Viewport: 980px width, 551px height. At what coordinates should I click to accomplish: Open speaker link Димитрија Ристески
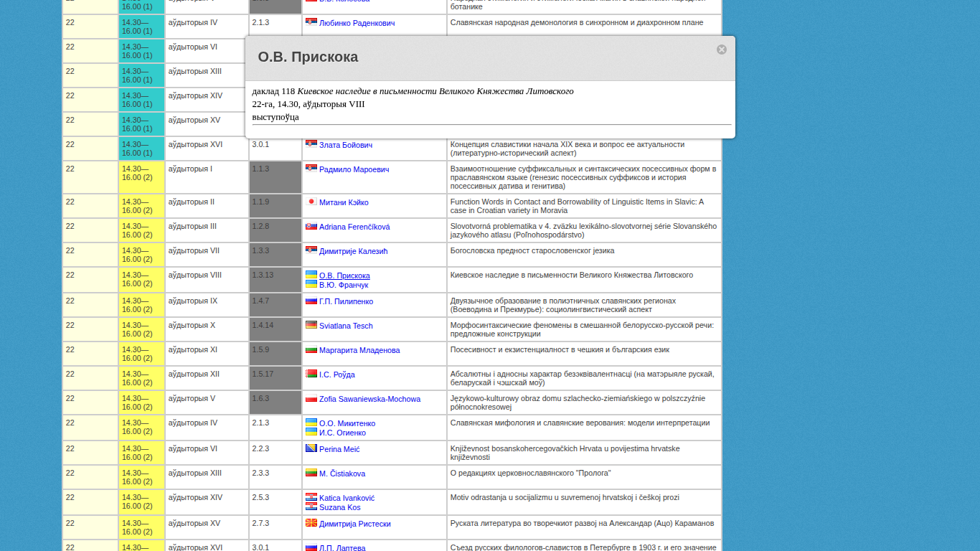click(355, 524)
